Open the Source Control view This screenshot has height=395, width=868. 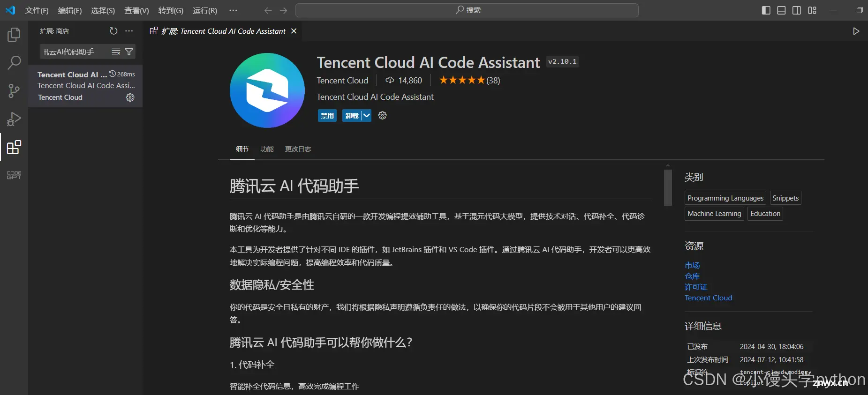pos(14,91)
